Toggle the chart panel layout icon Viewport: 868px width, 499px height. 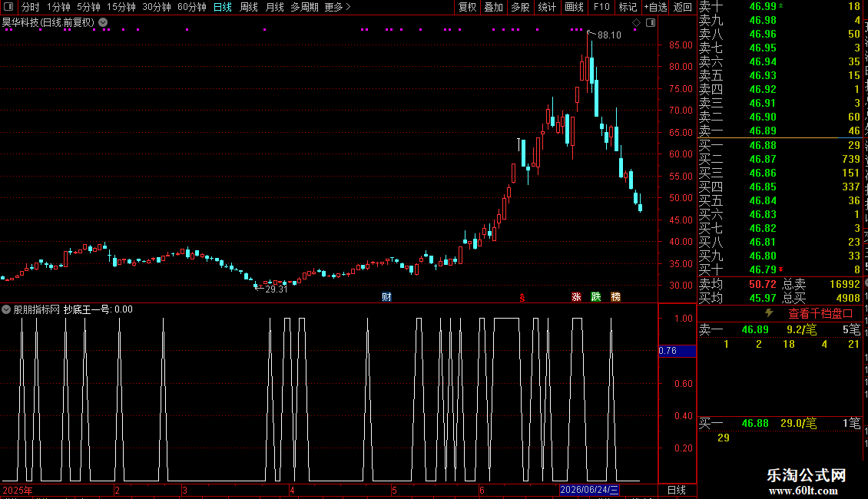click(651, 23)
